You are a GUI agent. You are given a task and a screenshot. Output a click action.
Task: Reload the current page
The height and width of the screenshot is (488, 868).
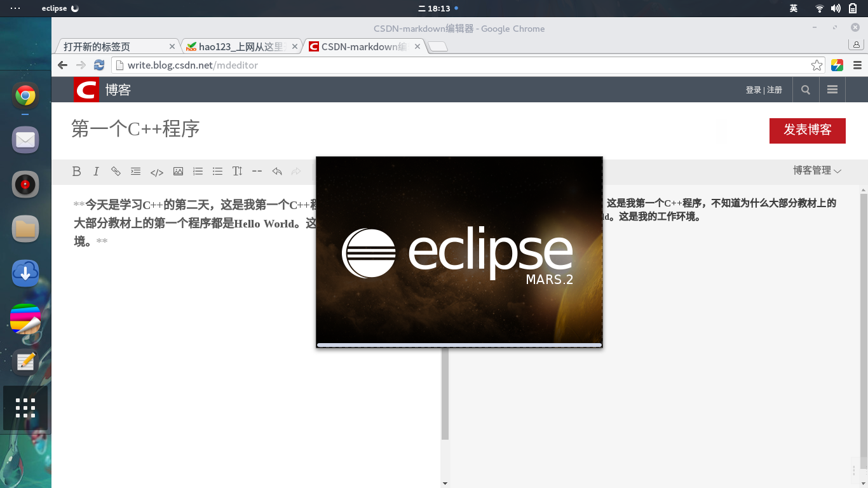pyautogui.click(x=99, y=65)
